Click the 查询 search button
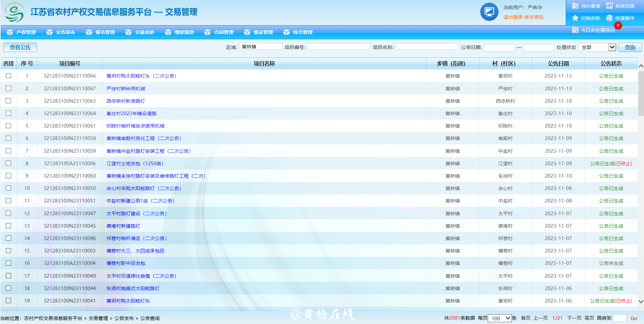The width and height of the screenshot is (644, 324). tap(630, 47)
